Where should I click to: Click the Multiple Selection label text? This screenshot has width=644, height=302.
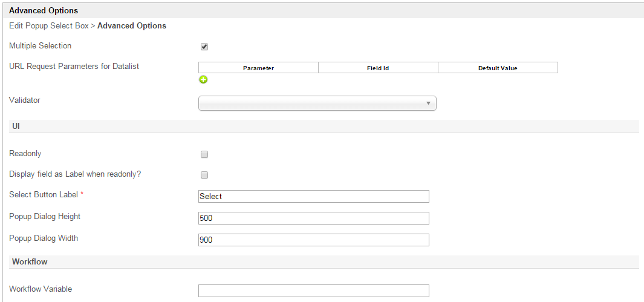(x=40, y=46)
